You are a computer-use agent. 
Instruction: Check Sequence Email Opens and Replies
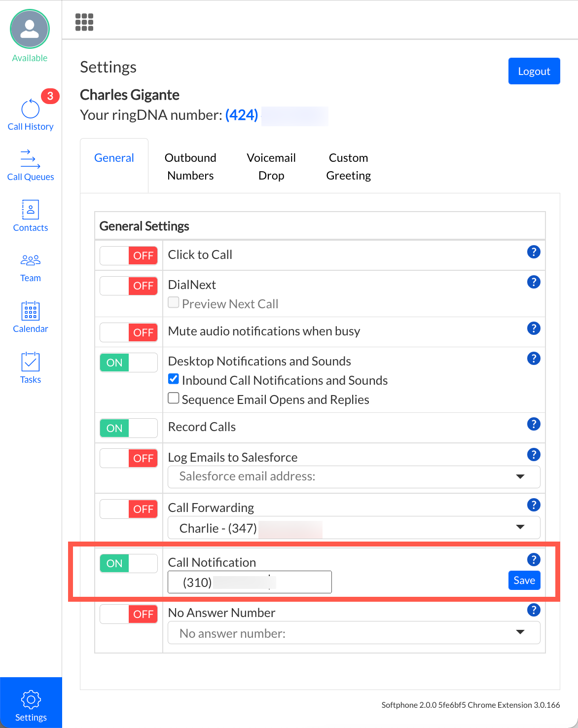pyautogui.click(x=174, y=399)
